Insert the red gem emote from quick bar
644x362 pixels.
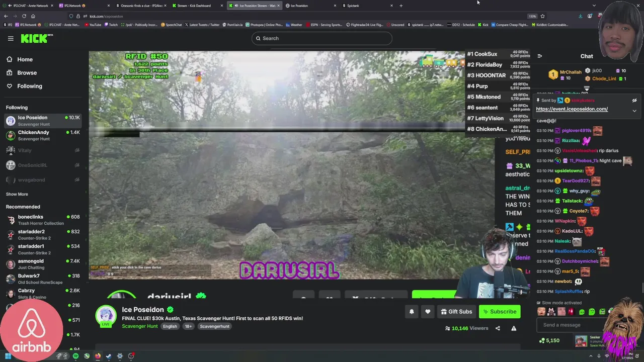(x=572, y=312)
